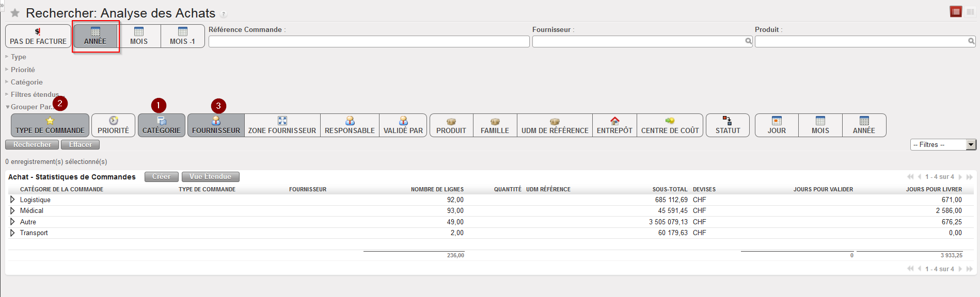Image resolution: width=980 pixels, height=297 pixels.
Task: Switch to list view icon top right
Action: 956,12
